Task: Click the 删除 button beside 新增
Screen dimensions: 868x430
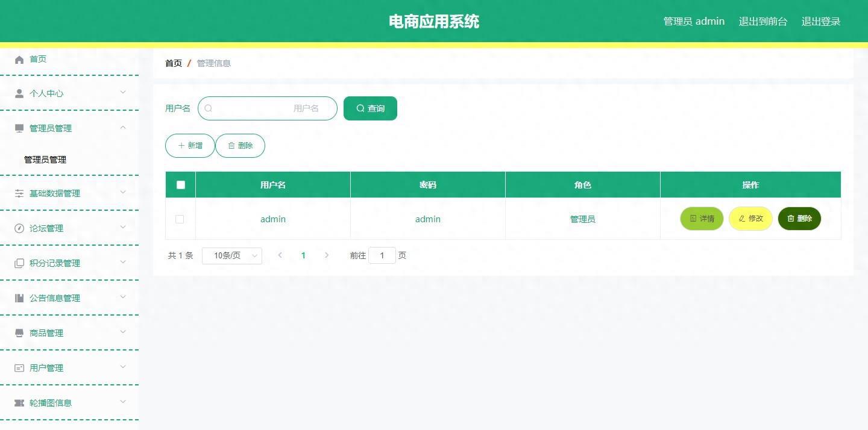Action: pos(240,146)
